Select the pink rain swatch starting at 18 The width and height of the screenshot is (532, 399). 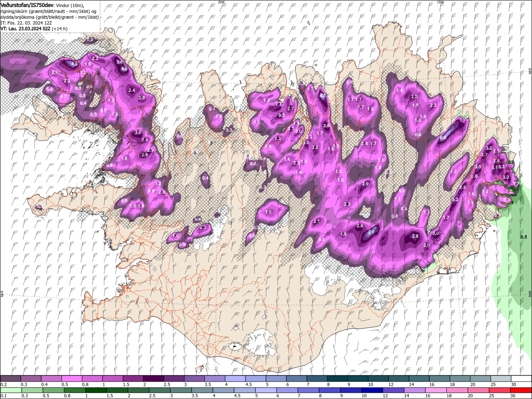click(456, 390)
